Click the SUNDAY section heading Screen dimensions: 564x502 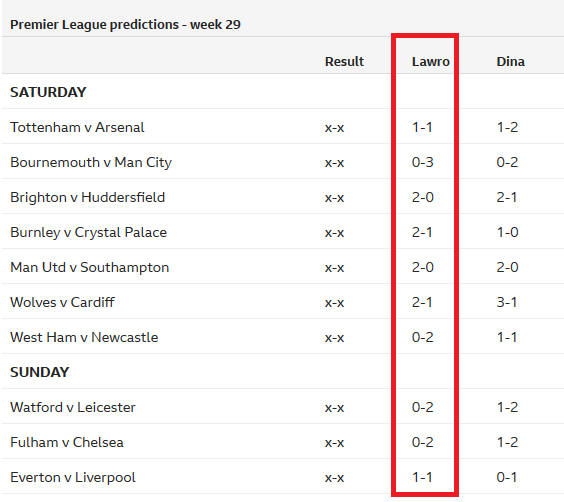pos(40,372)
